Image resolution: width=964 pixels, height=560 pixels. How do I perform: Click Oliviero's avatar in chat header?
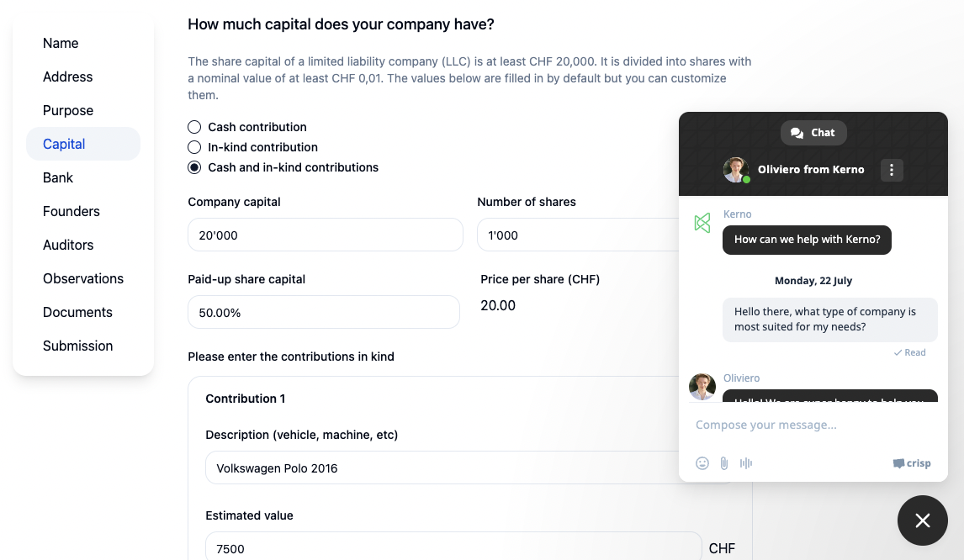click(x=736, y=170)
